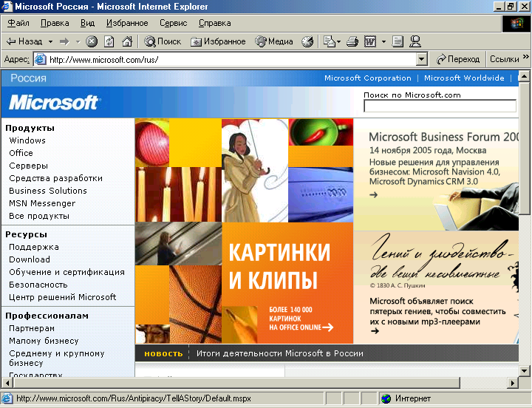The height and width of the screenshot is (408, 532).
Task: Click the horizontal scrollbar left arrow
Action: (7, 383)
